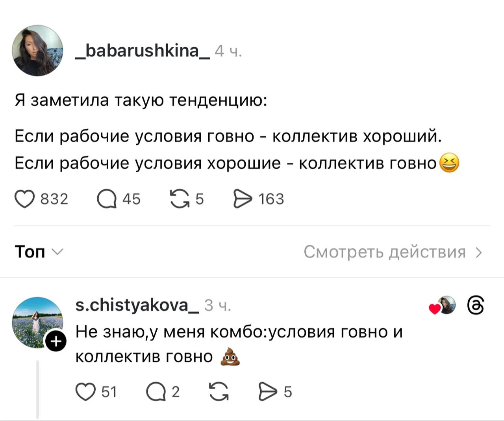Image resolution: width=504 pixels, height=421 pixels.
Task: Expand Смотреть действия with the chevron
Action: (479, 252)
